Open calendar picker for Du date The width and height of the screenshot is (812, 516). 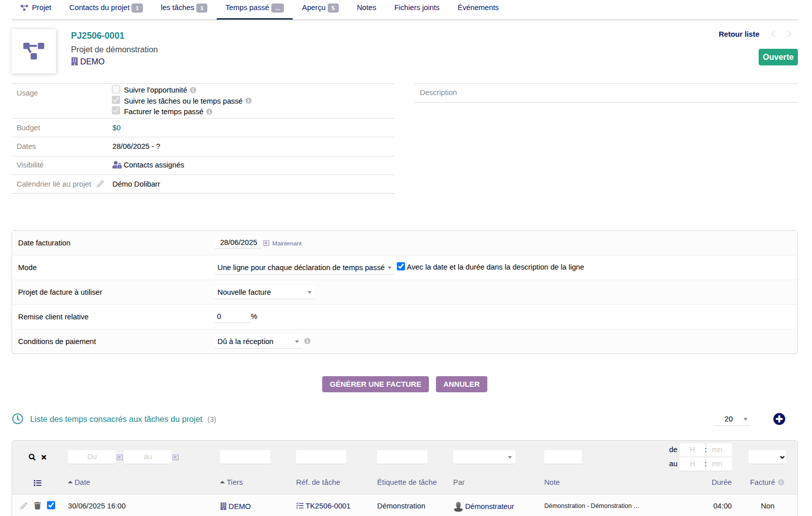(120, 457)
